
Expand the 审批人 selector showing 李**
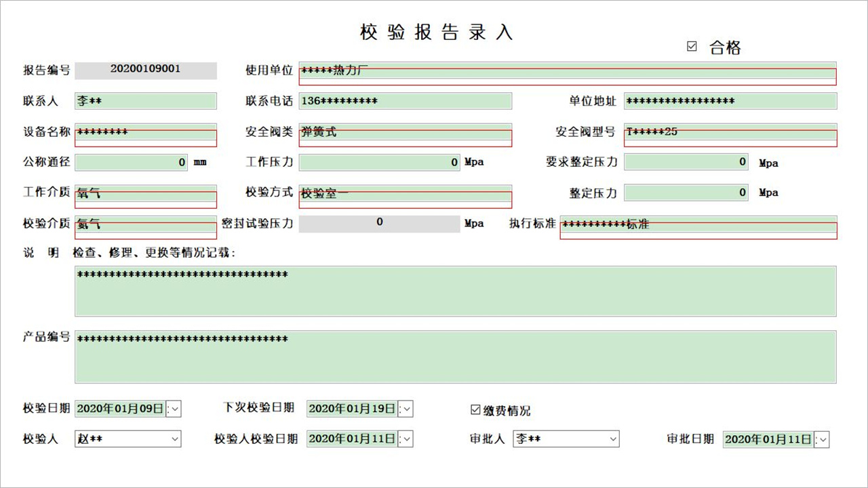click(x=612, y=439)
